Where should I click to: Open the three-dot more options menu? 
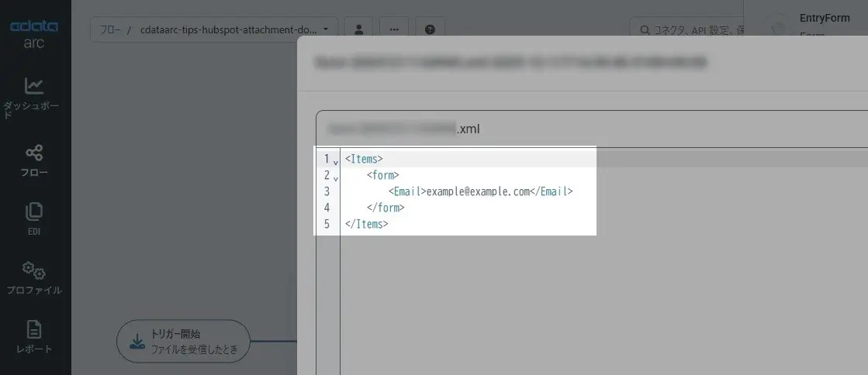point(394,29)
